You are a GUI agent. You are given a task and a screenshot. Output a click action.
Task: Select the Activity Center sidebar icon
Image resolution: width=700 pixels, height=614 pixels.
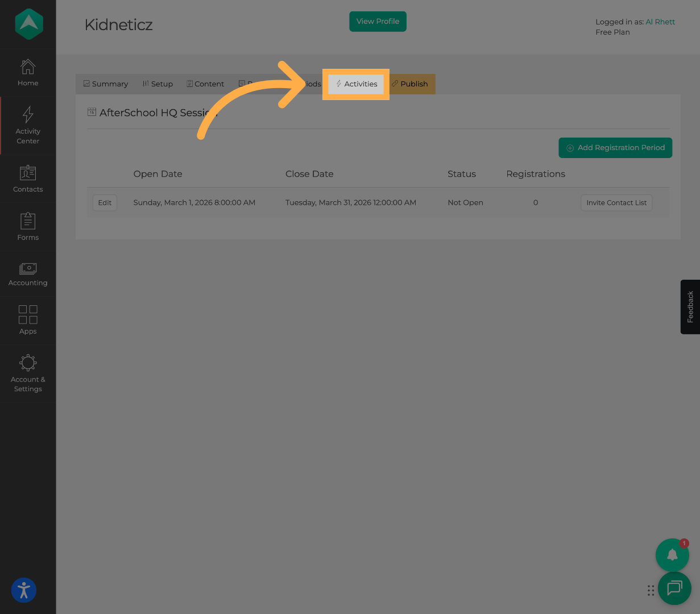click(x=27, y=124)
